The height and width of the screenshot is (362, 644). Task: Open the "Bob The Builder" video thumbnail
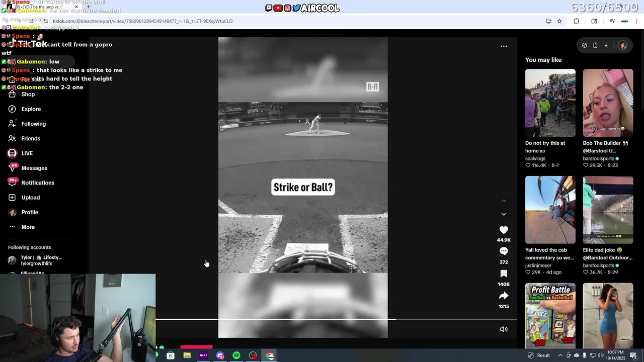(x=608, y=103)
